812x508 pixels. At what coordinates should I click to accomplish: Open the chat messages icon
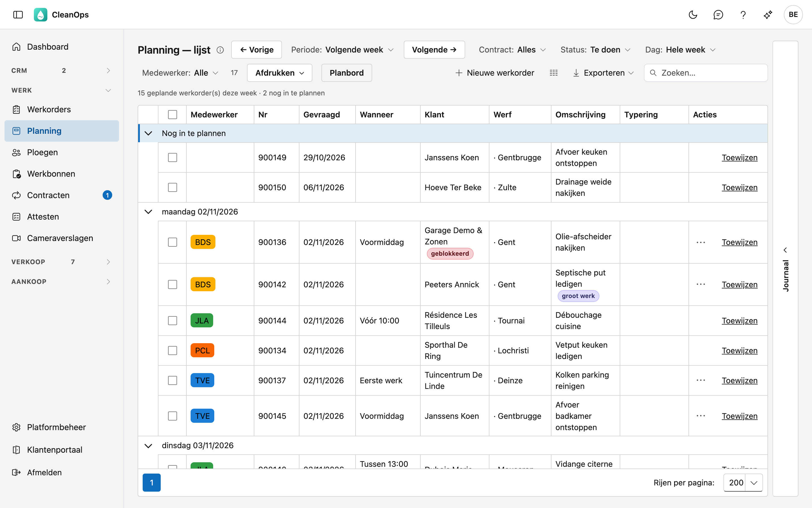point(718,14)
